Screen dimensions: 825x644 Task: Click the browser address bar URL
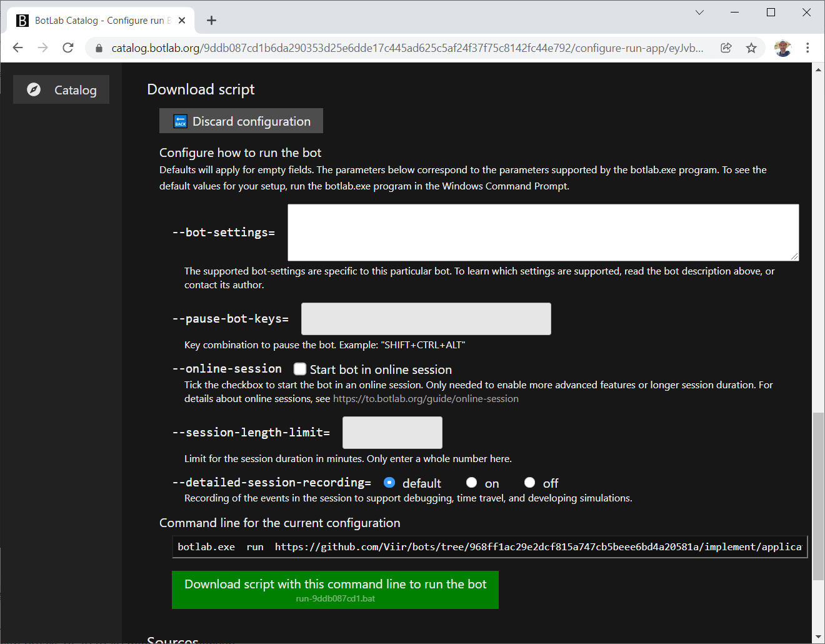click(x=407, y=48)
